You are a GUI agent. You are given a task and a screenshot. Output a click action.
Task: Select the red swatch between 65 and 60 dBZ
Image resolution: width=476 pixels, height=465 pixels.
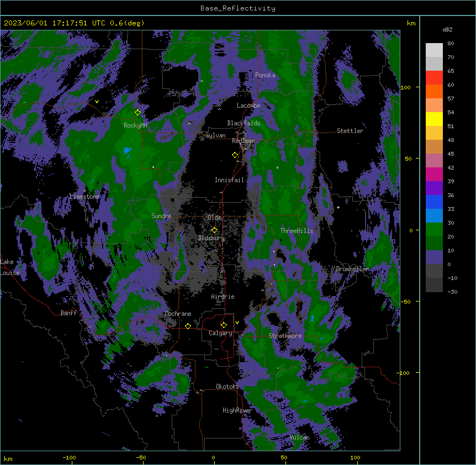(434, 78)
